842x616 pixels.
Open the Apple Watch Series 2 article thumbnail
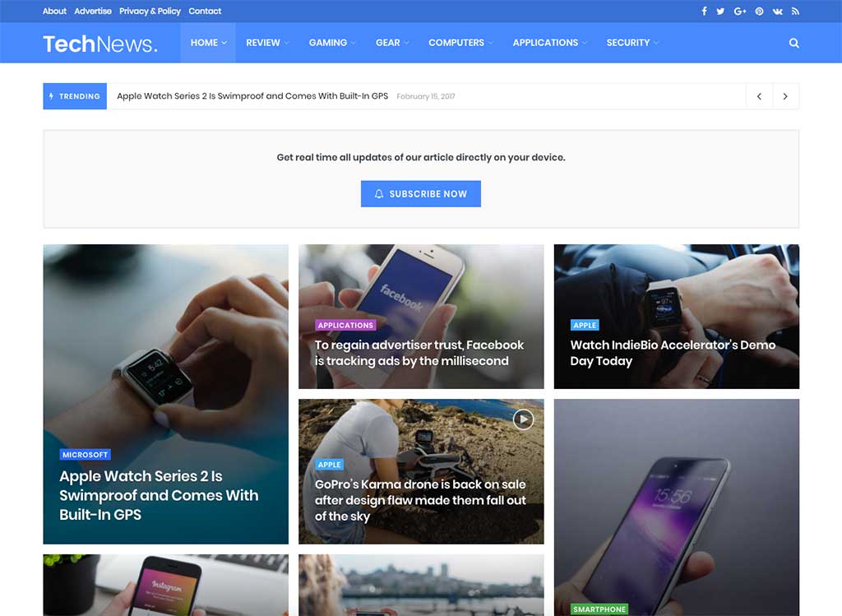[165, 394]
